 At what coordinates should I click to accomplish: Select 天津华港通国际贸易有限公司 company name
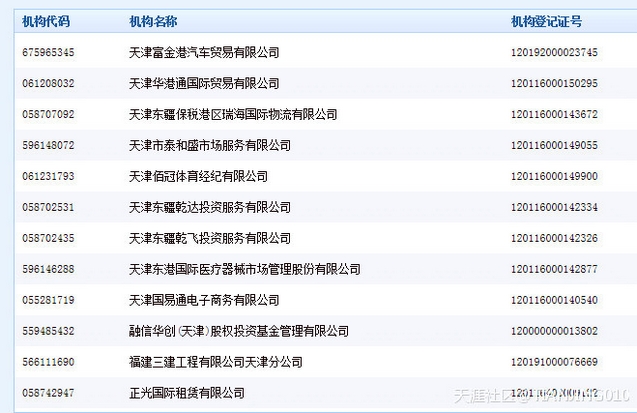[x=204, y=83]
